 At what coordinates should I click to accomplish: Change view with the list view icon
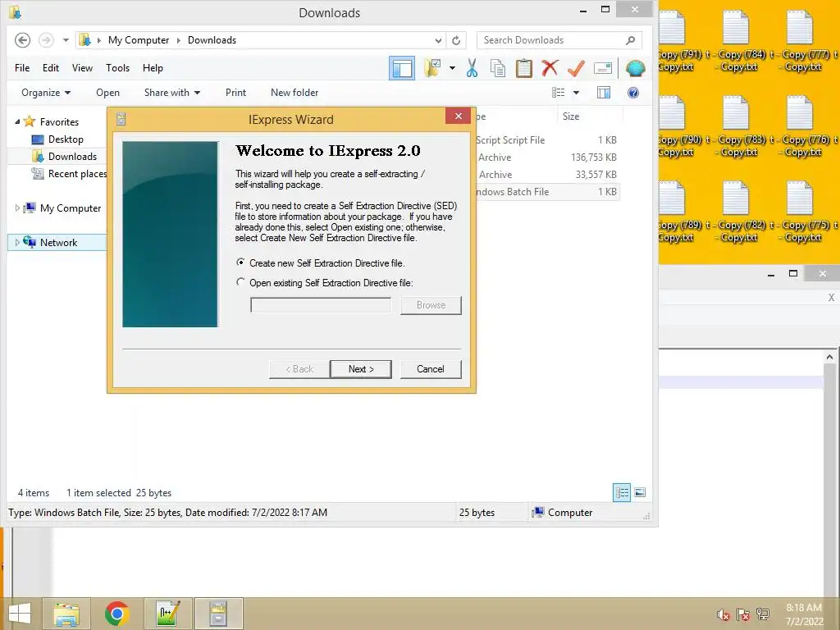[558, 93]
